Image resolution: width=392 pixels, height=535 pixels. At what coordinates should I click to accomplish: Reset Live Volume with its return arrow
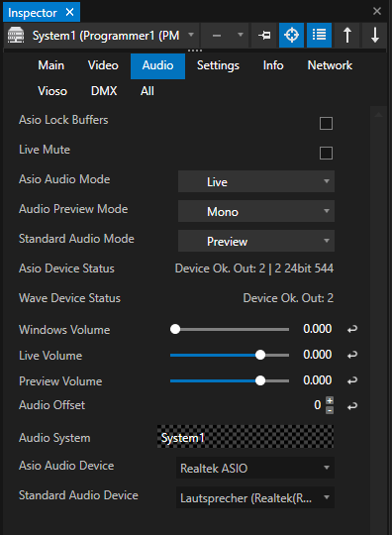pos(352,355)
